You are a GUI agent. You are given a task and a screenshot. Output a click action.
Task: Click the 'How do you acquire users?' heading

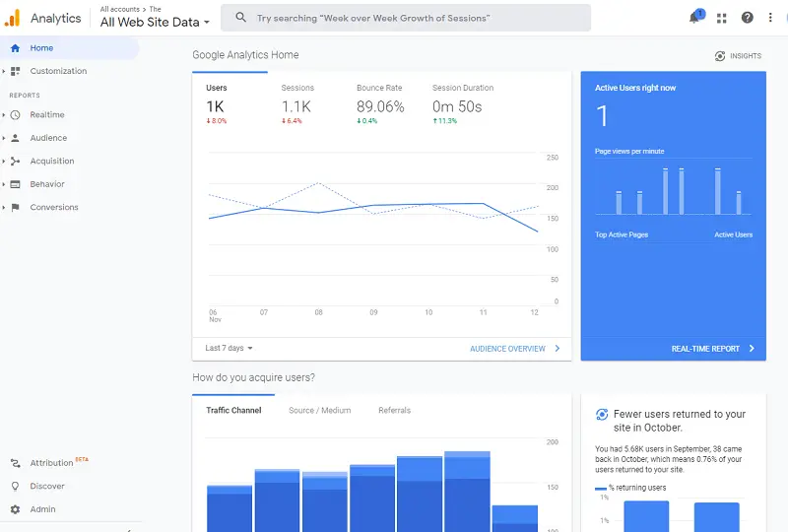pyautogui.click(x=254, y=377)
